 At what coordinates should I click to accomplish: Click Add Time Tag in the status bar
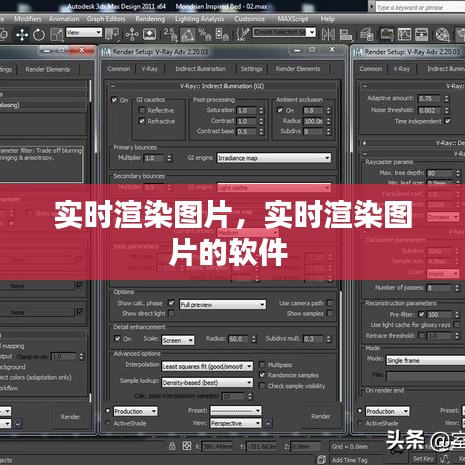(349, 460)
